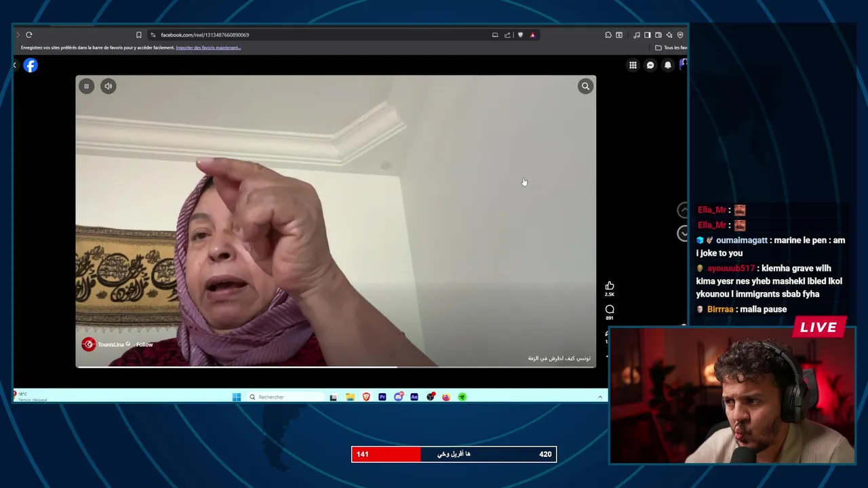Image resolution: width=868 pixels, height=488 pixels.
Task: Go to previous reel with up chevron
Action: (683, 210)
